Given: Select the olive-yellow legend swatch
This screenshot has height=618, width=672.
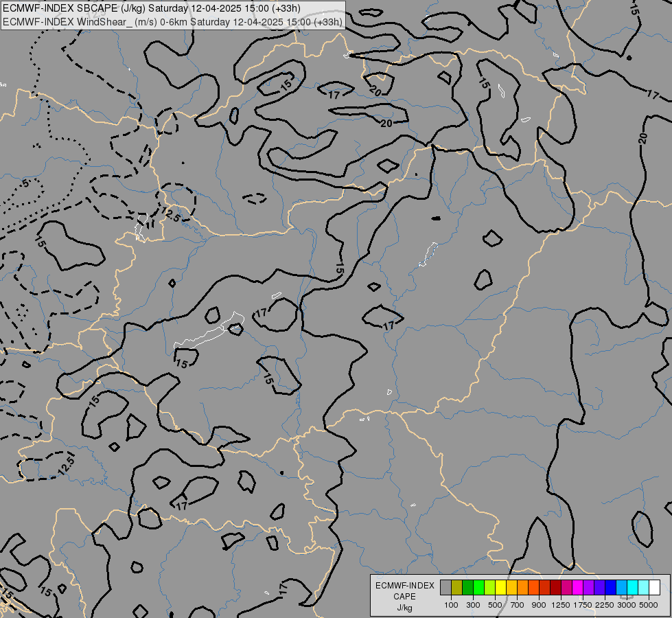Looking at the screenshot, I should [457, 587].
